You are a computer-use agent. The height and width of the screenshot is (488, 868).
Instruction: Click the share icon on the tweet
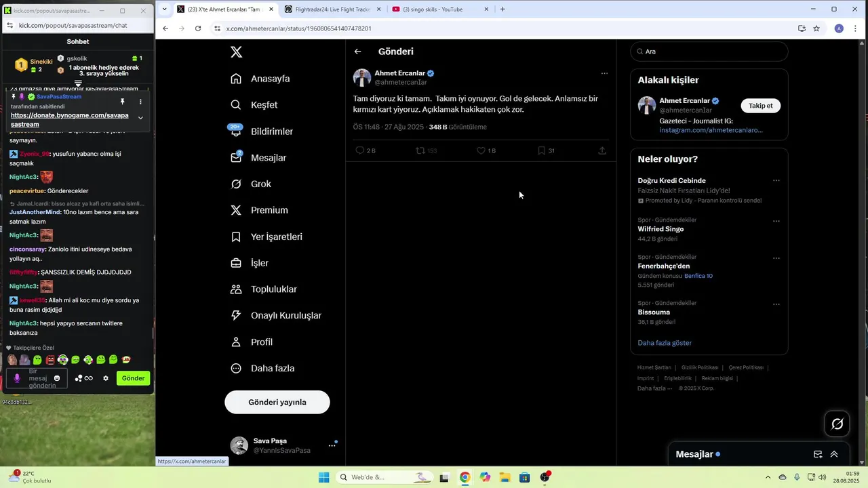pos(602,150)
